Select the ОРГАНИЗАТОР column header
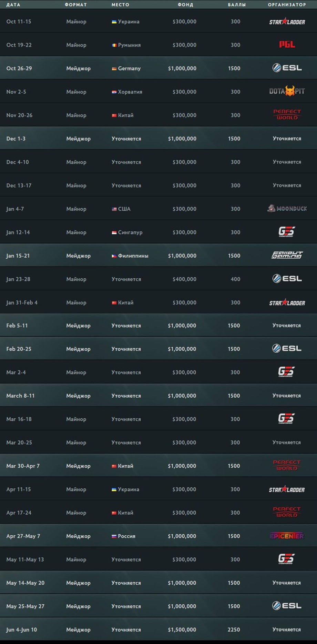317x644 pixels. (287, 4)
